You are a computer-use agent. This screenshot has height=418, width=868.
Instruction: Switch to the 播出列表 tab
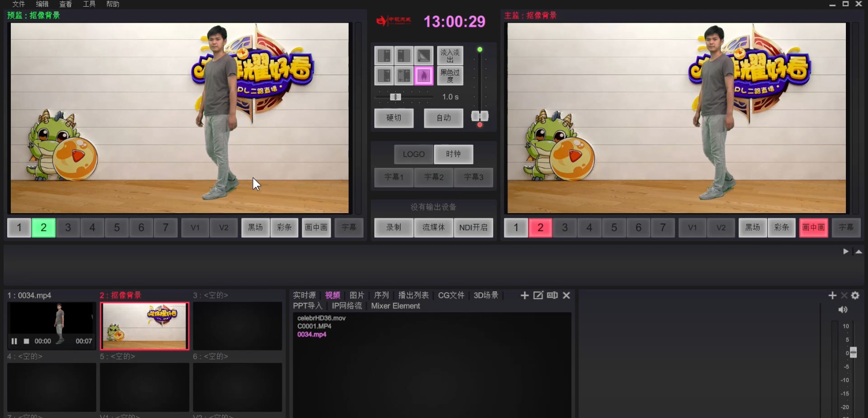(413, 295)
